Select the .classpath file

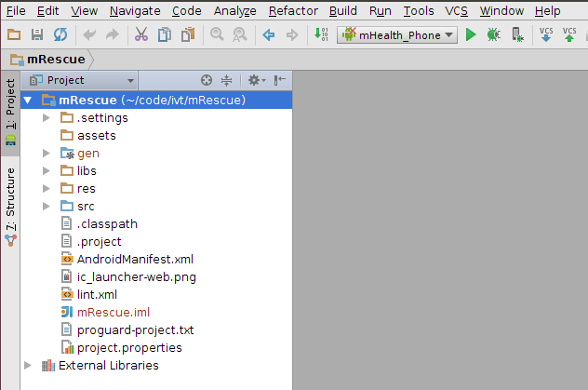(x=107, y=224)
